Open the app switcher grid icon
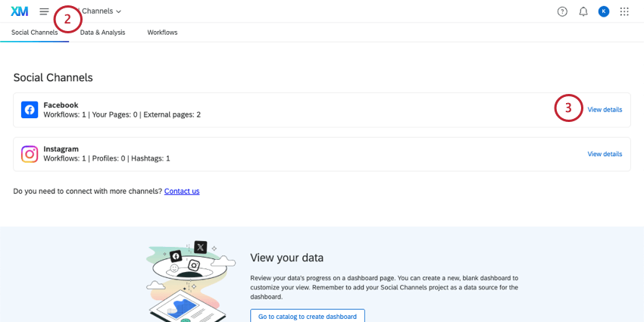Screen dimensions: 644x322 [x=624, y=11]
